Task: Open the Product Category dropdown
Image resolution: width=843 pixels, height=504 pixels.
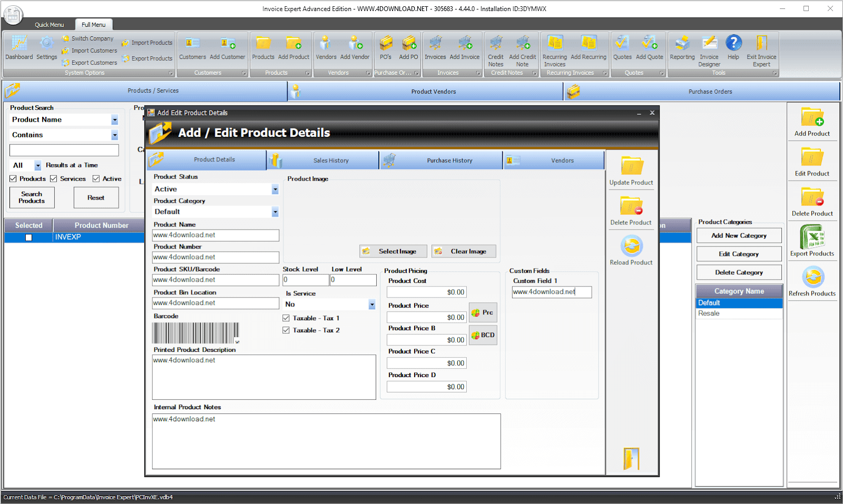Action: (x=275, y=212)
